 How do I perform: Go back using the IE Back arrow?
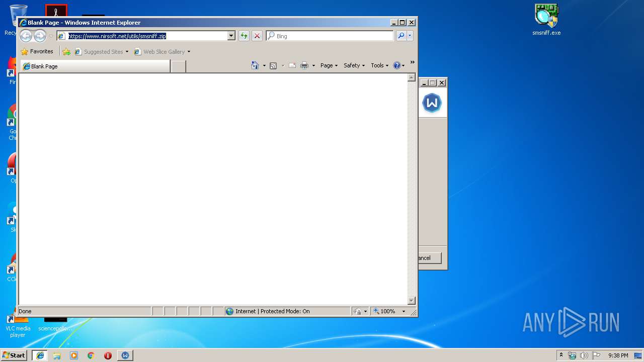point(26,36)
